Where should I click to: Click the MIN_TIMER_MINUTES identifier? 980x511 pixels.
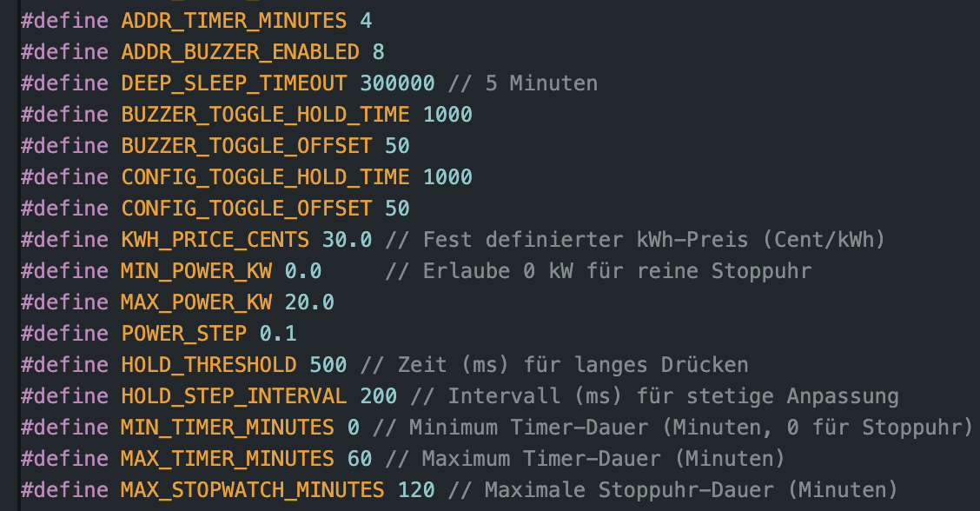(x=228, y=428)
